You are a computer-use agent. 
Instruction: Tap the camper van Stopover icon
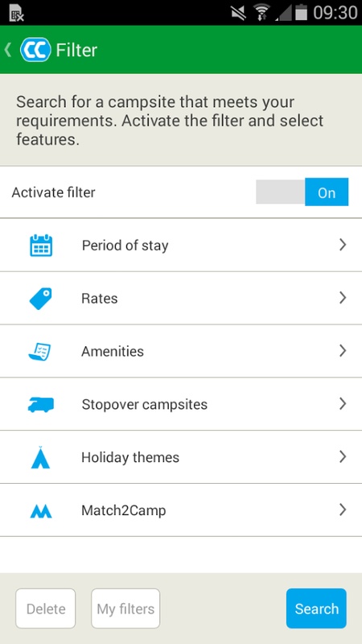(41, 404)
